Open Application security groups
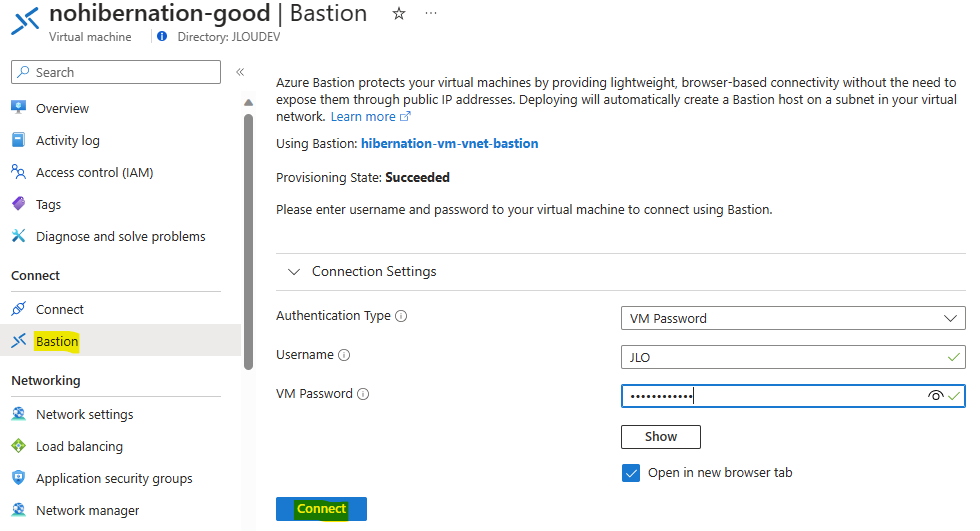 (114, 479)
